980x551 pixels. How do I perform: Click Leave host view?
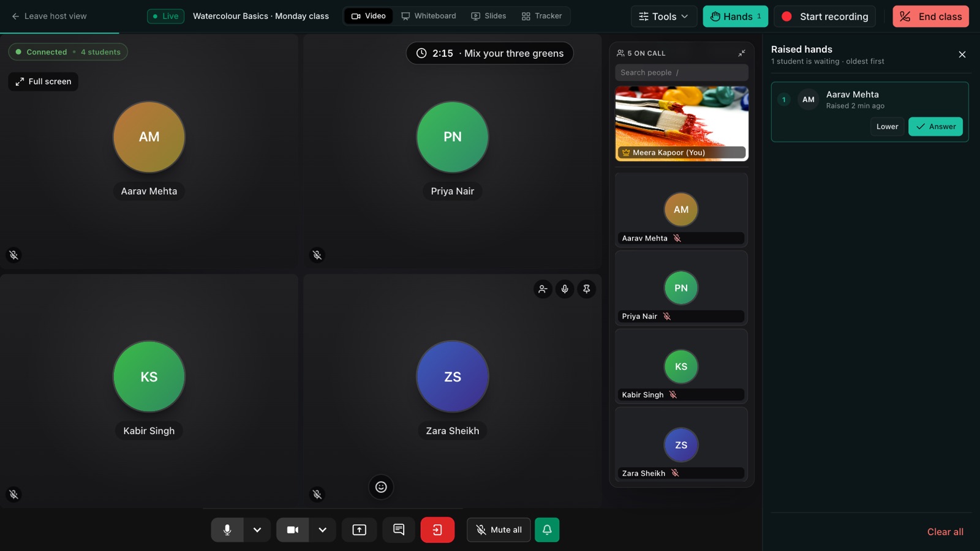tap(49, 16)
